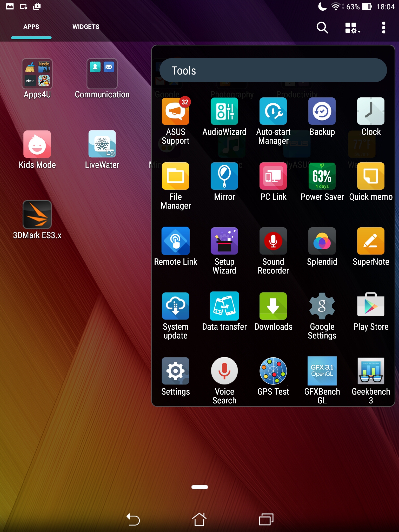Image resolution: width=399 pixels, height=532 pixels.
Task: Open SuperNote
Action: [371, 241]
